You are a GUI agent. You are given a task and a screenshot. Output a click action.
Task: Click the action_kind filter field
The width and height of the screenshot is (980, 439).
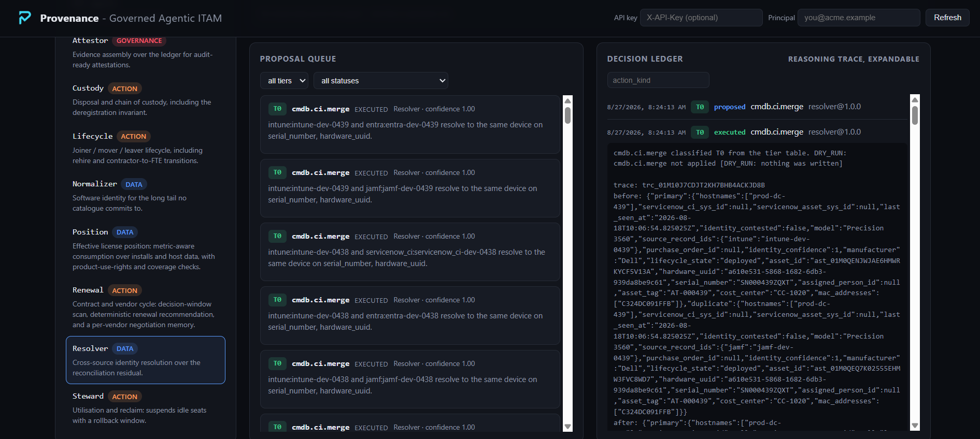point(658,80)
